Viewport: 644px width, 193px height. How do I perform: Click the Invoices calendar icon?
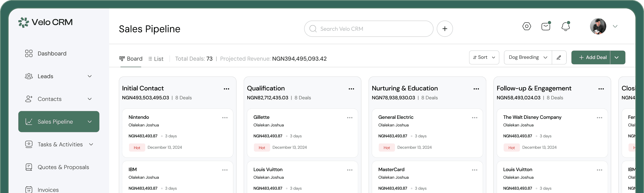point(29,190)
